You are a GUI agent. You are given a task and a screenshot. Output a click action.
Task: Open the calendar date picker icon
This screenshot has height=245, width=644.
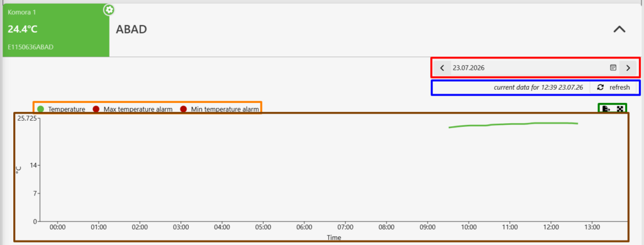click(613, 68)
